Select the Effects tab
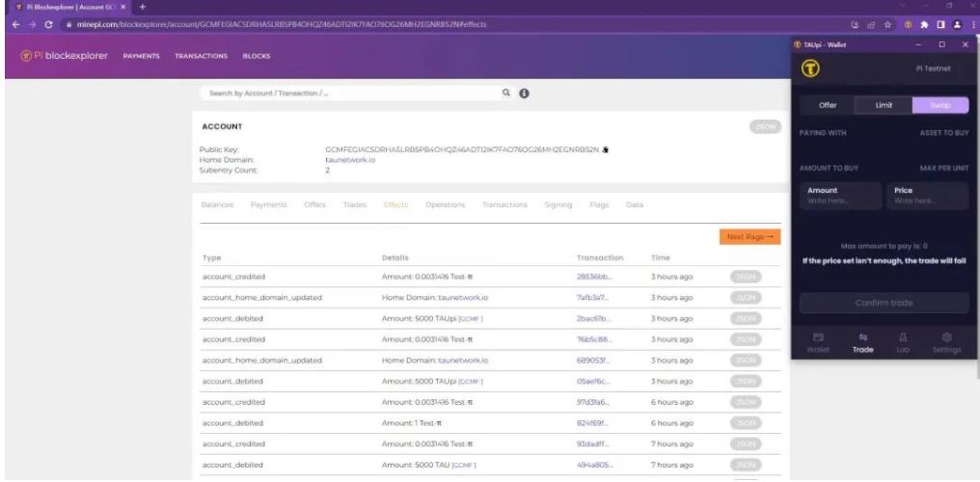Screen dimensions: 980x482 pos(395,204)
